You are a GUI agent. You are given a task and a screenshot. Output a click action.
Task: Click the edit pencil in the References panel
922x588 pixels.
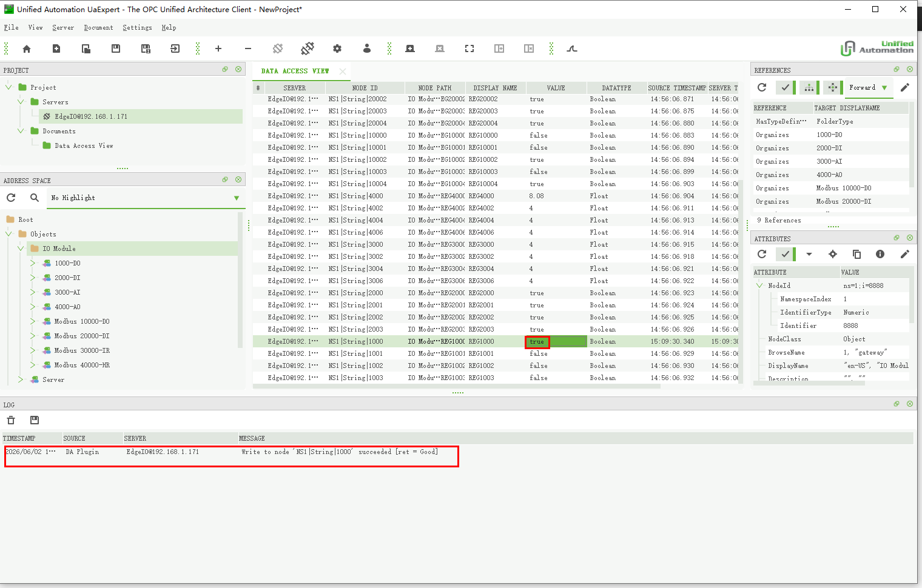(905, 87)
